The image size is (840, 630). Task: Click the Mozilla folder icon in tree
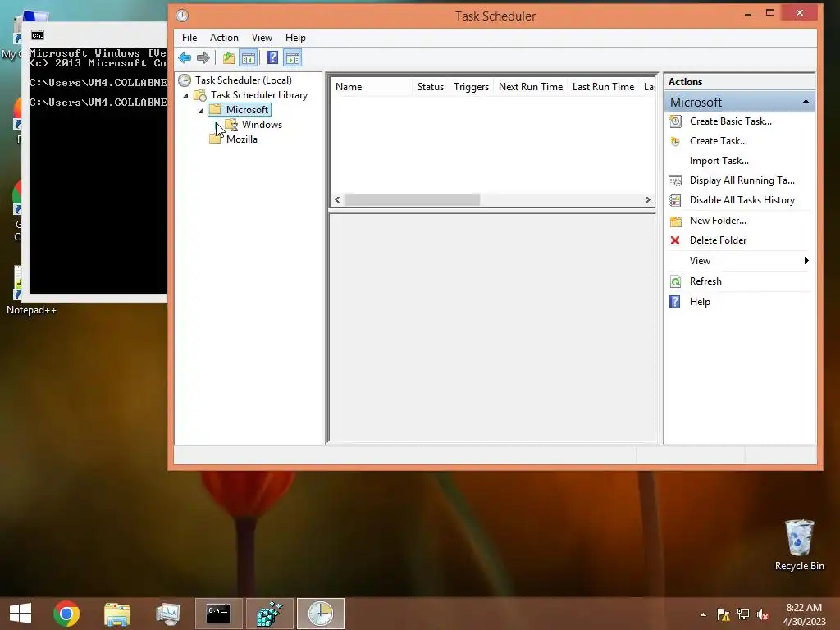(216, 139)
